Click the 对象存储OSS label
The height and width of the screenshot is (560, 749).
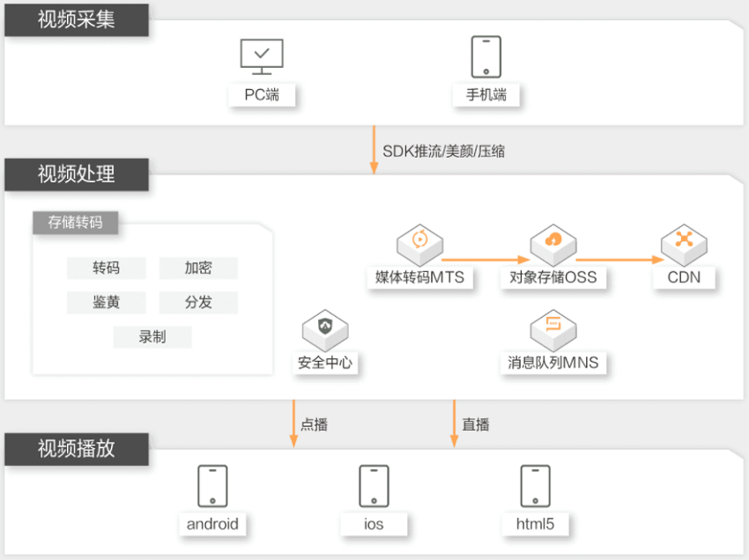[553, 277]
